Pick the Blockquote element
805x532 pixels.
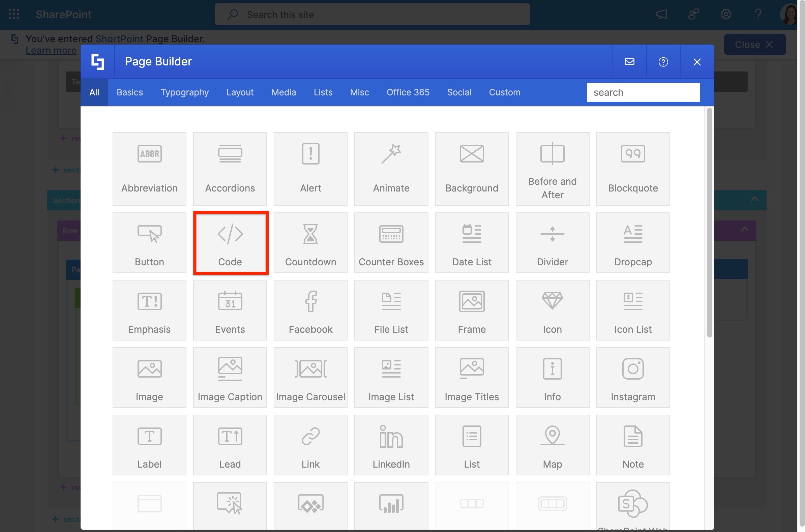tap(633, 169)
